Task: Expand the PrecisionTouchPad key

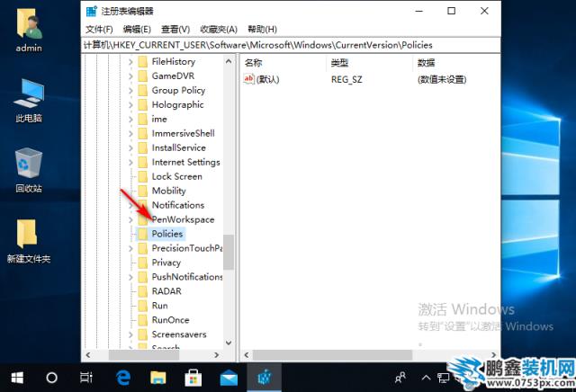Action: tap(130, 248)
